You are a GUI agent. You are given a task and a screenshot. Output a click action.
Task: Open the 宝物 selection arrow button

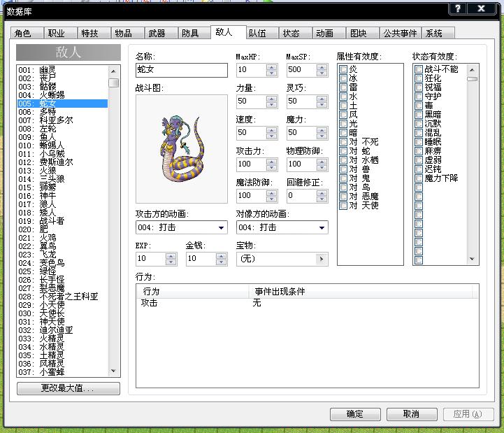click(x=322, y=259)
